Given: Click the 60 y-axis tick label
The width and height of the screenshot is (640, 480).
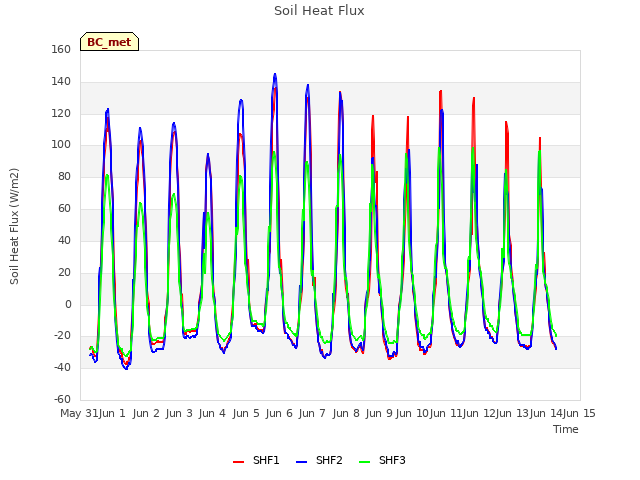Looking at the screenshot, I should pos(64,209).
